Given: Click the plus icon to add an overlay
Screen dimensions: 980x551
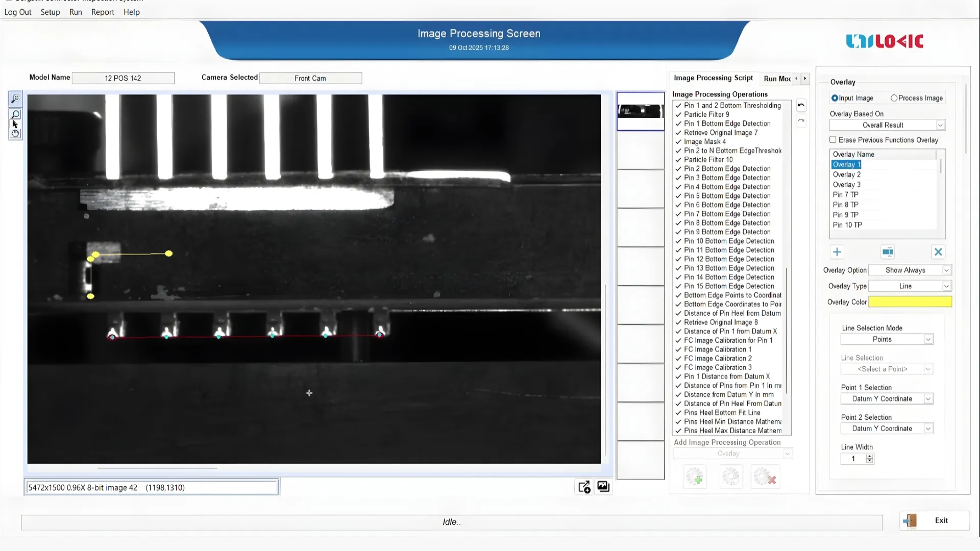Looking at the screenshot, I should (x=837, y=252).
